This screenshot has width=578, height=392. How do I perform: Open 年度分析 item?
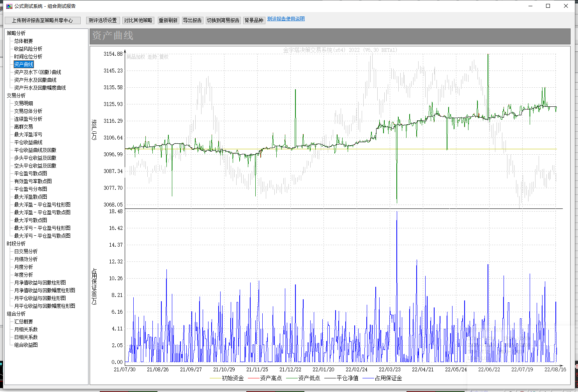tap(24, 275)
